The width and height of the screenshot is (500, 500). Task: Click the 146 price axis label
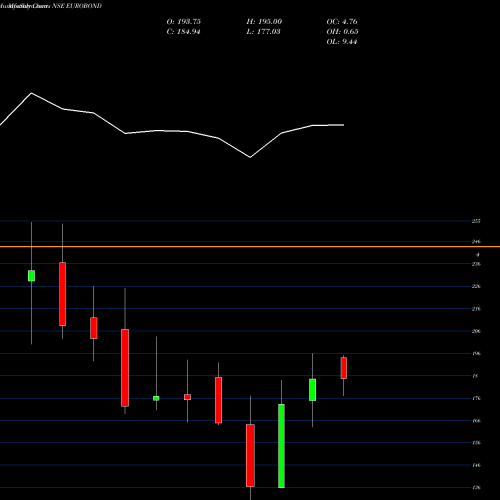click(x=476, y=465)
